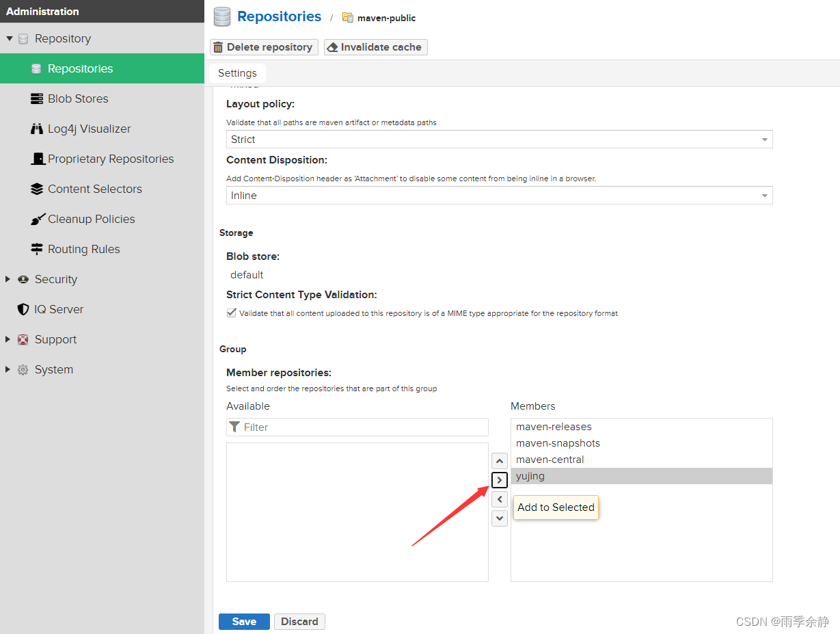Go to Cleanup Policies
The width and height of the screenshot is (840, 634).
(x=91, y=219)
